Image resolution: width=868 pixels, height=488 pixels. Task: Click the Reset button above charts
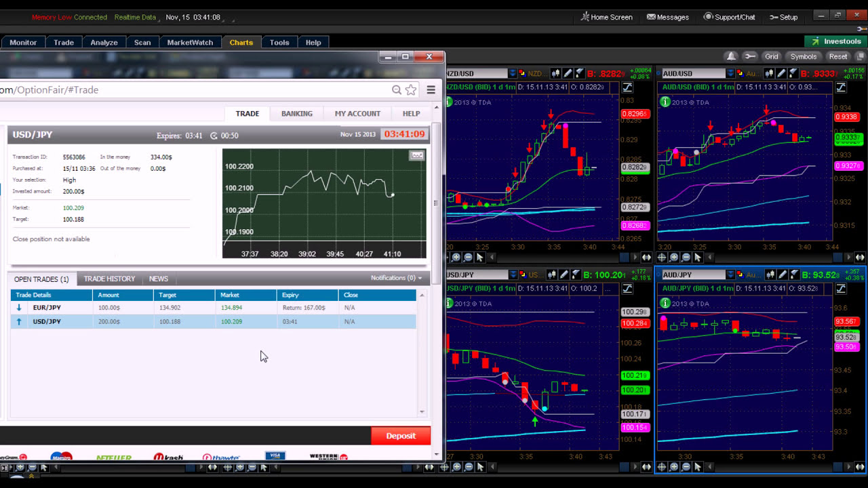point(838,56)
